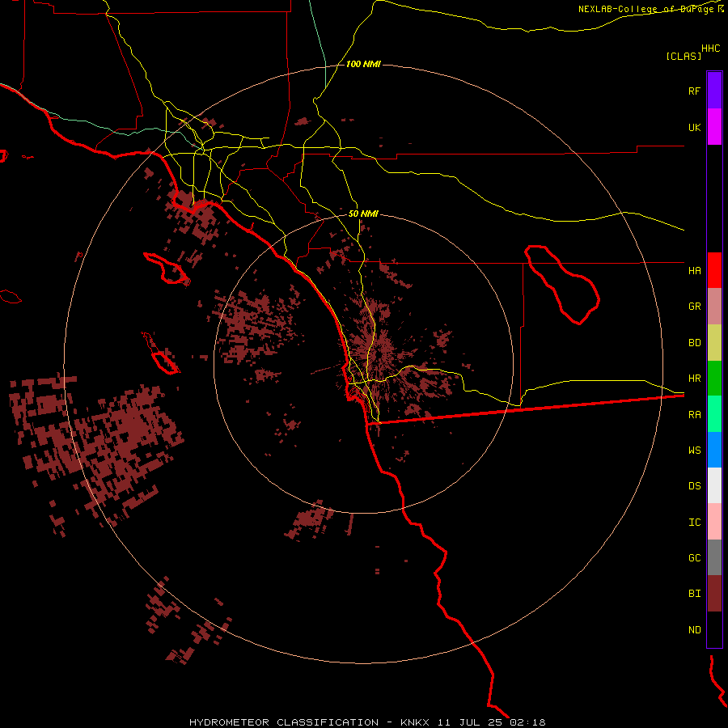Click the 50 NMI range ring label
The height and width of the screenshot is (728, 728).
click(363, 214)
